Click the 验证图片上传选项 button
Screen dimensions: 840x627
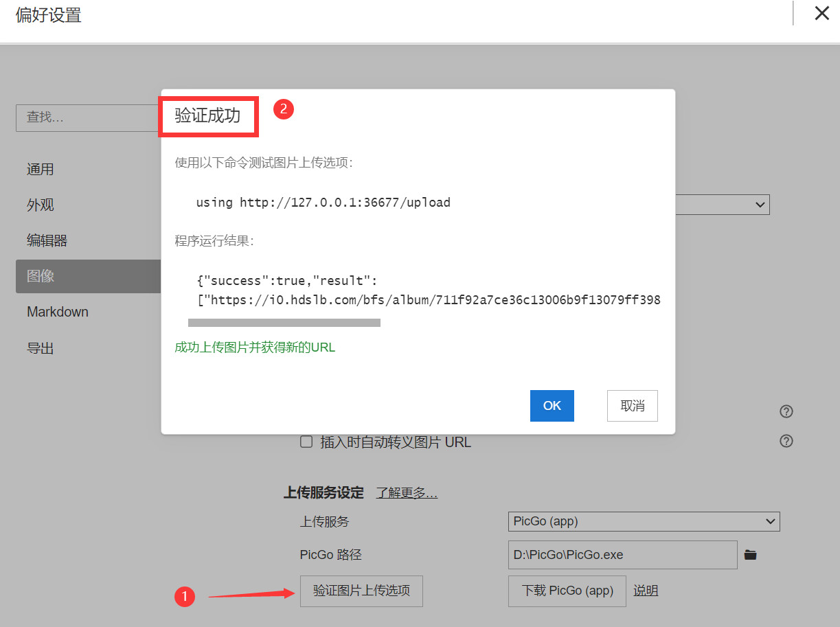click(x=361, y=591)
